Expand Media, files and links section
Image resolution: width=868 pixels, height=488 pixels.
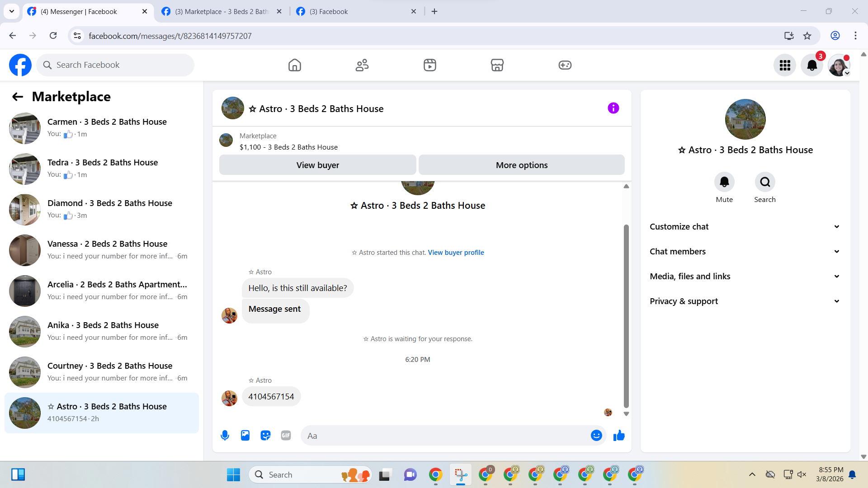[x=745, y=277]
